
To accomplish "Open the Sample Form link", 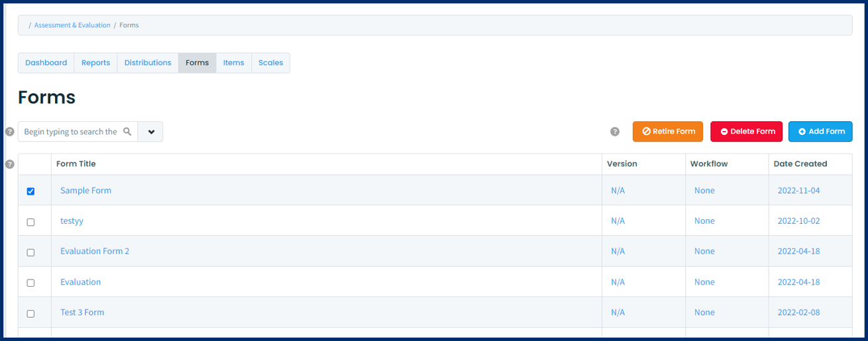I will coord(85,191).
